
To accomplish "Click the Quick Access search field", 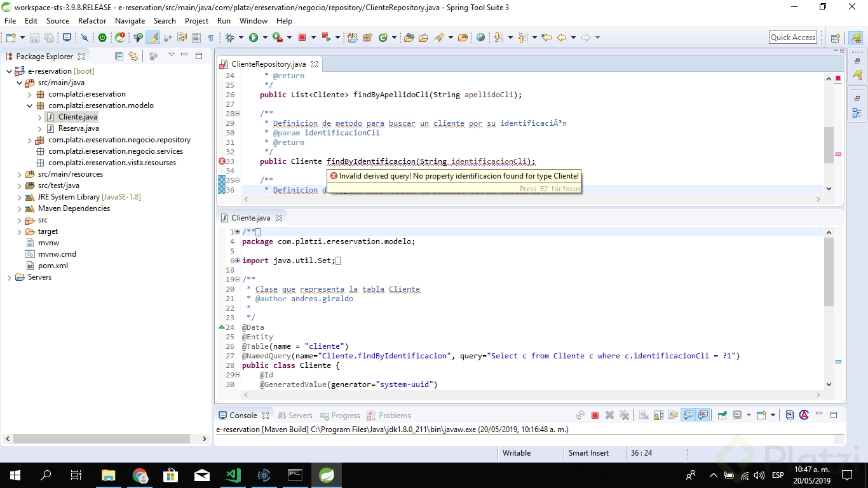I will pos(793,37).
